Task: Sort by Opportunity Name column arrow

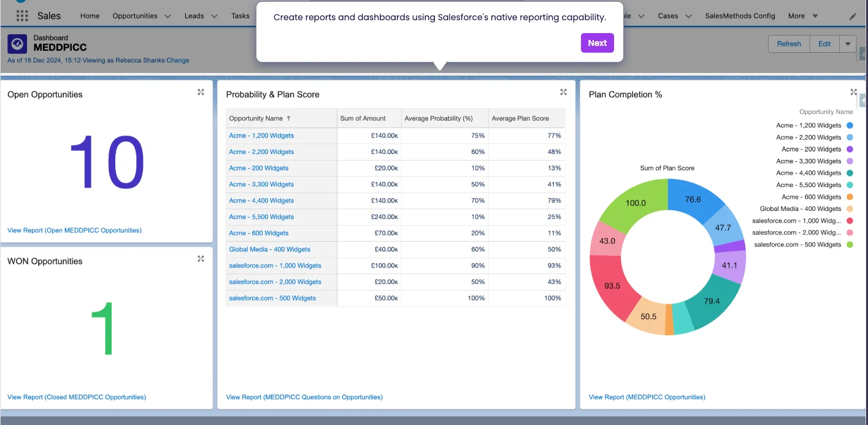Action: [x=289, y=118]
